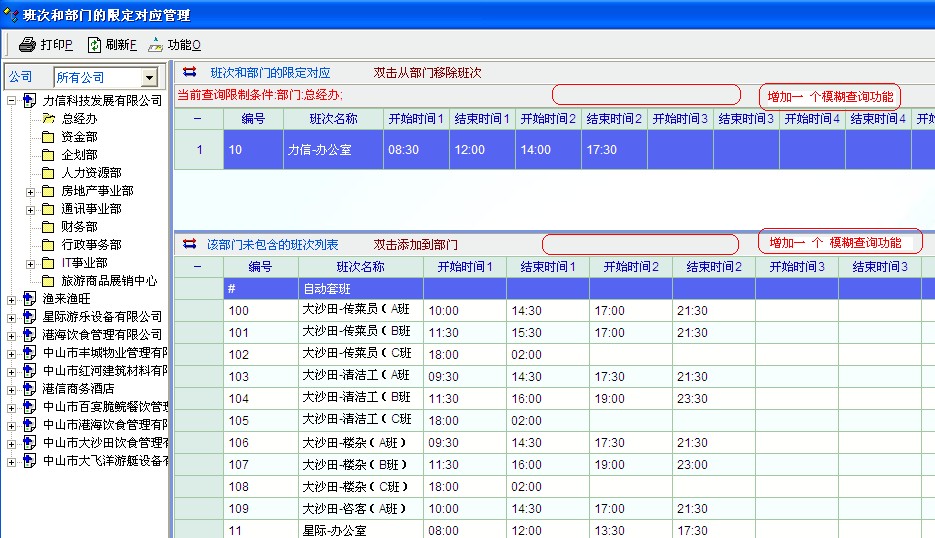Click the 刷新 (Refresh) toolbar icon
Screen dimensions: 935x538
94,45
